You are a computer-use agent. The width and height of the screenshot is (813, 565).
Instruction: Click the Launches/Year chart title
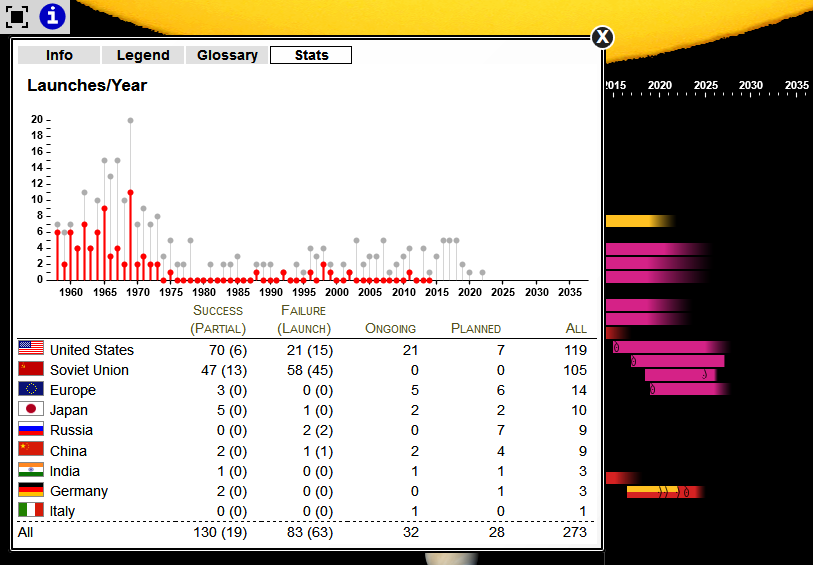(87, 85)
